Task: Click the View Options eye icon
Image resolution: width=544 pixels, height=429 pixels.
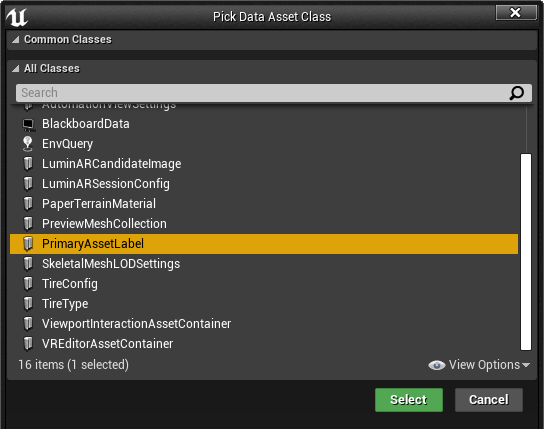Action: pyautogui.click(x=436, y=365)
